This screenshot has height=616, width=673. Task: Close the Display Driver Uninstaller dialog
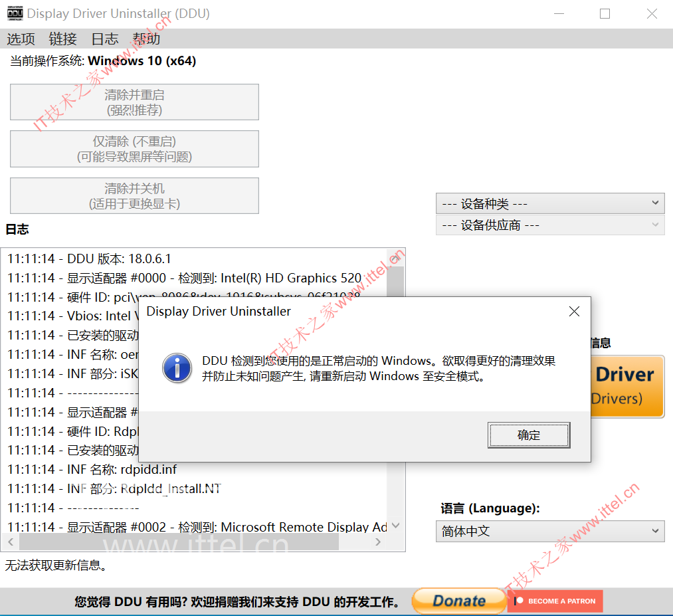574,311
